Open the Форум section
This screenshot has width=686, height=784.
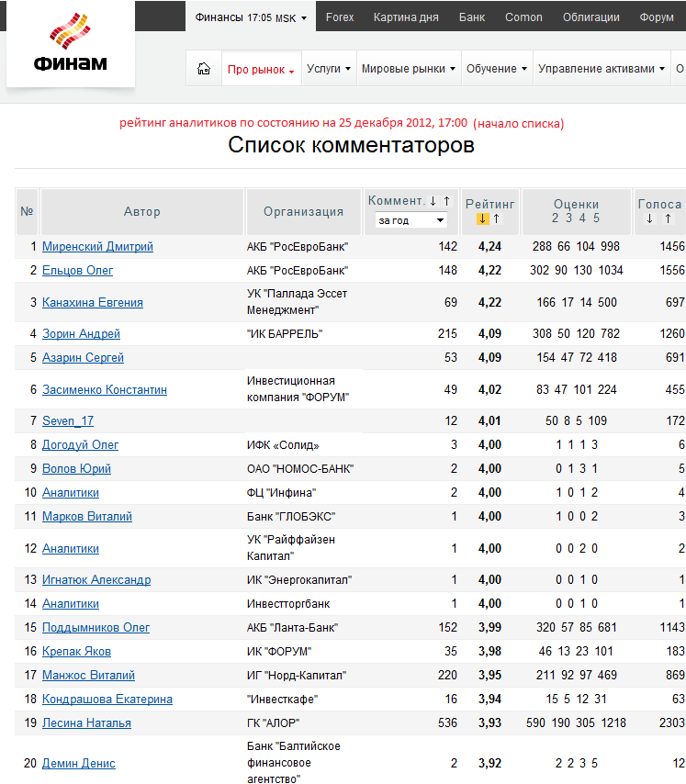(657, 17)
